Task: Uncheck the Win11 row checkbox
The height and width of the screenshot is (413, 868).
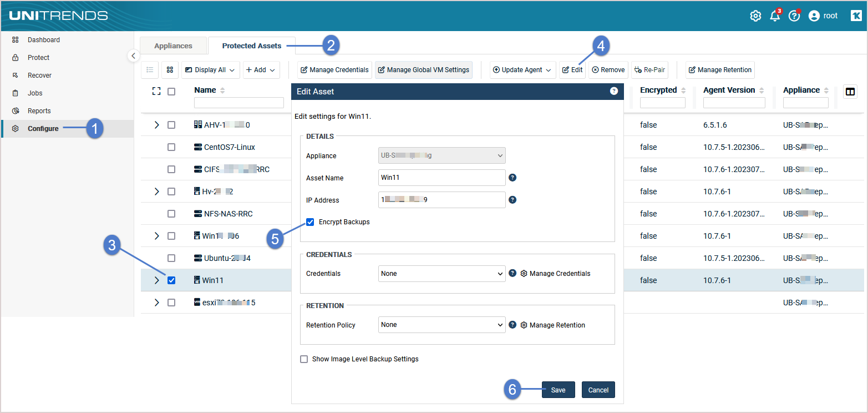Action: pyautogui.click(x=171, y=280)
